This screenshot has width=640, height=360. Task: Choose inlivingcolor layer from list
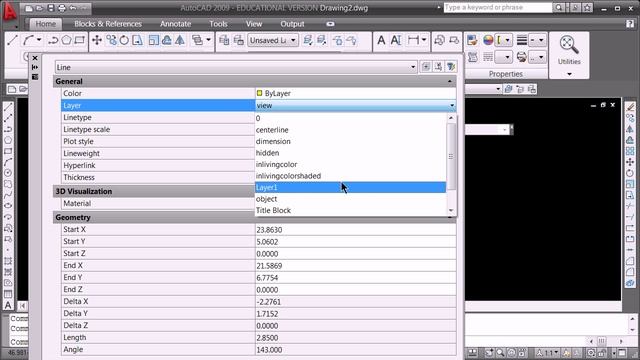(351, 164)
